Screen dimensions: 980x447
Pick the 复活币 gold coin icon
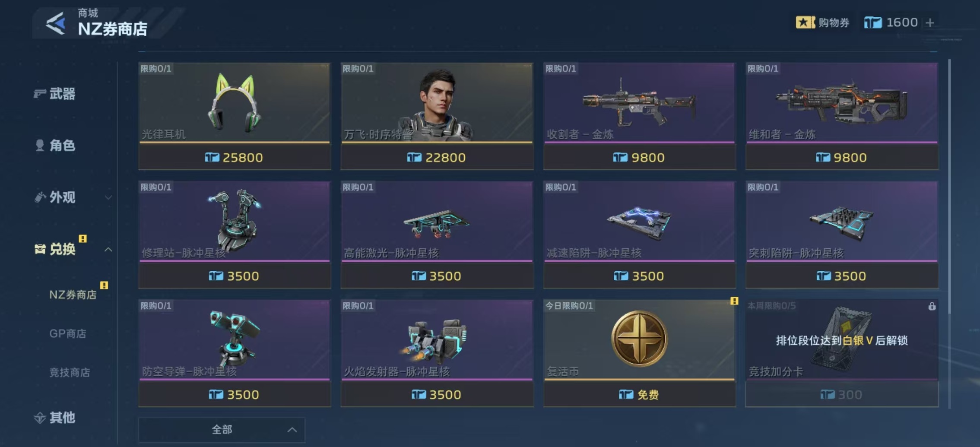pos(639,338)
